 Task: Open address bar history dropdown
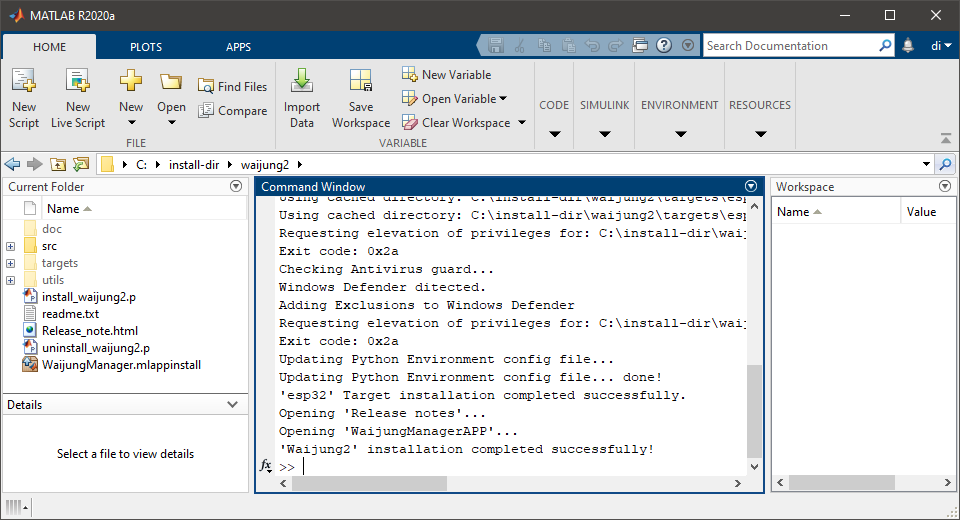(926, 164)
